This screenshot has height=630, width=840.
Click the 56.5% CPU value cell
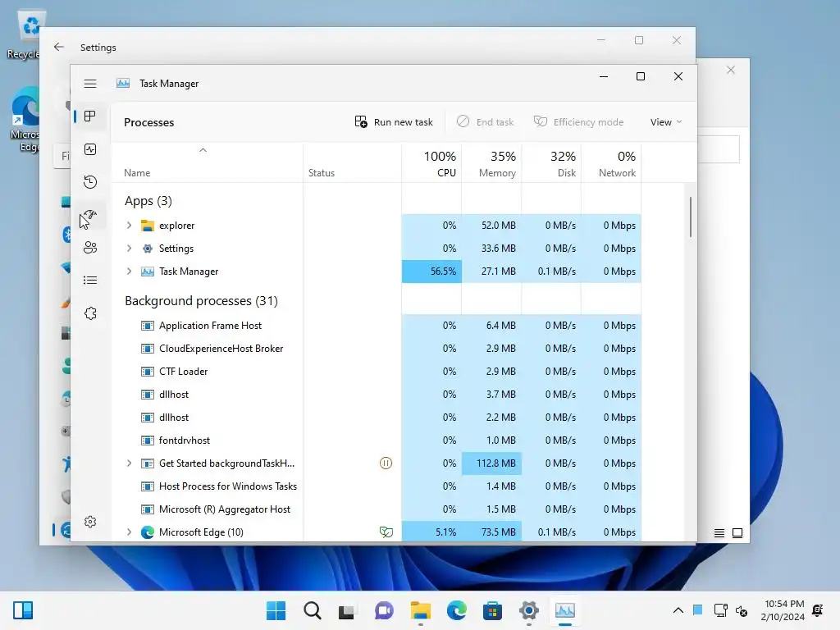[x=431, y=272]
